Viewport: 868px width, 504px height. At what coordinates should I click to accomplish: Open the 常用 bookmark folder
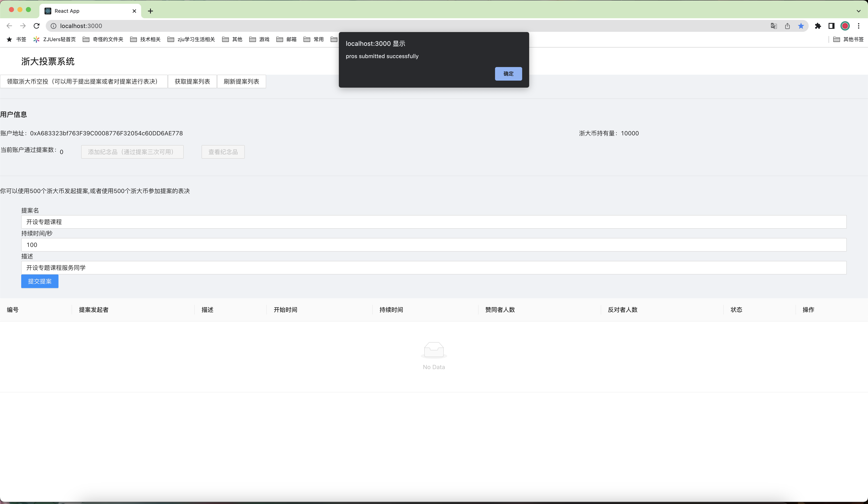coord(314,39)
